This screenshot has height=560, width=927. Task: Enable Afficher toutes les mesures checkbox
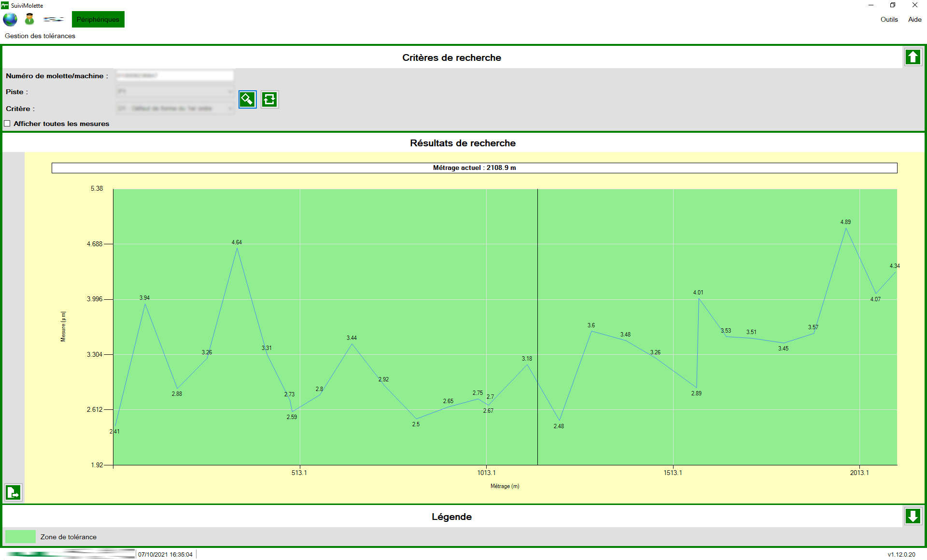[7, 124]
